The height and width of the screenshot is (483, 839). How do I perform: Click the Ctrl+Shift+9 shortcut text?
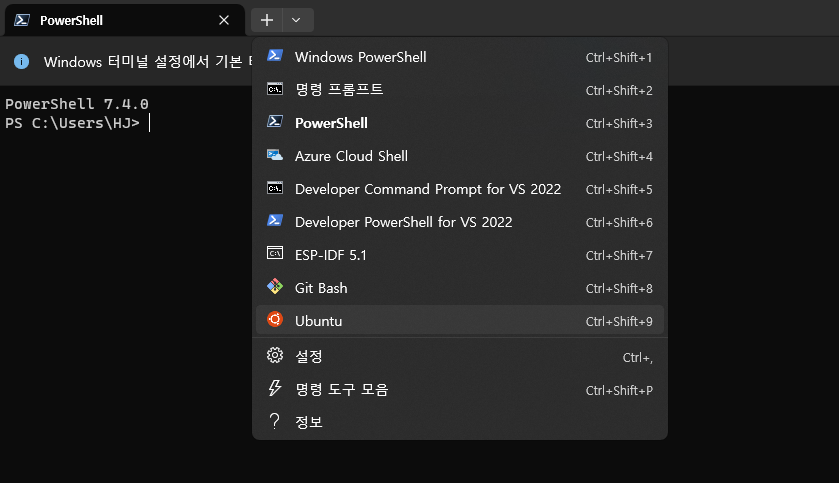pos(619,321)
